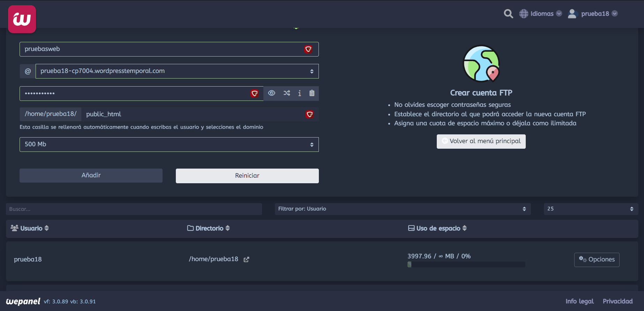Click the Buscar search input field
644x311 pixels.
point(134,209)
